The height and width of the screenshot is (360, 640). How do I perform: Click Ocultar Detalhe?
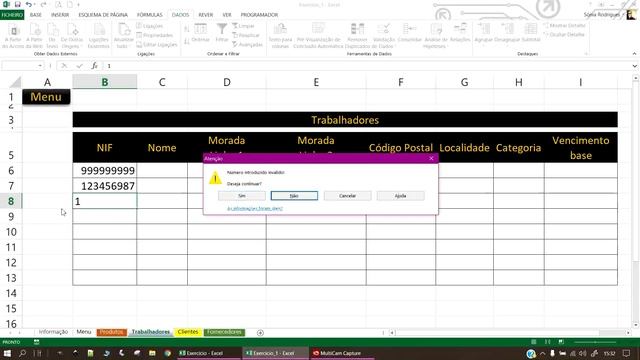tap(564, 34)
